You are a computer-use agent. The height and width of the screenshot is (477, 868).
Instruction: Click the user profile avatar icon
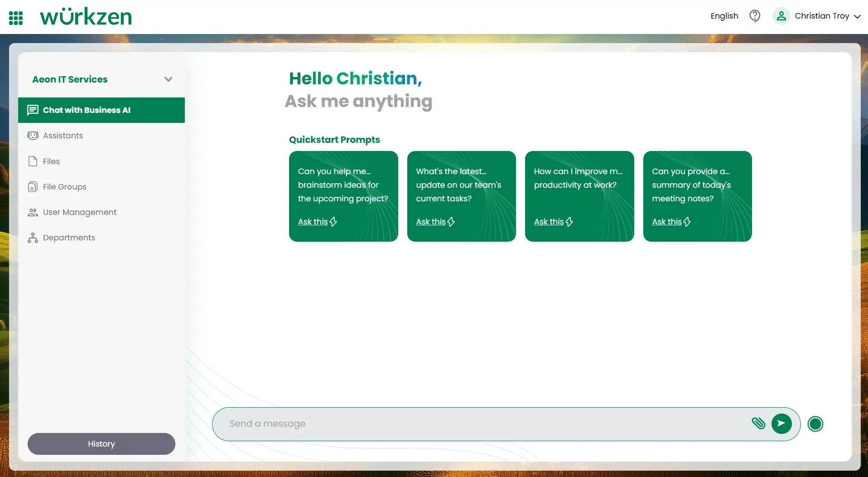click(781, 16)
